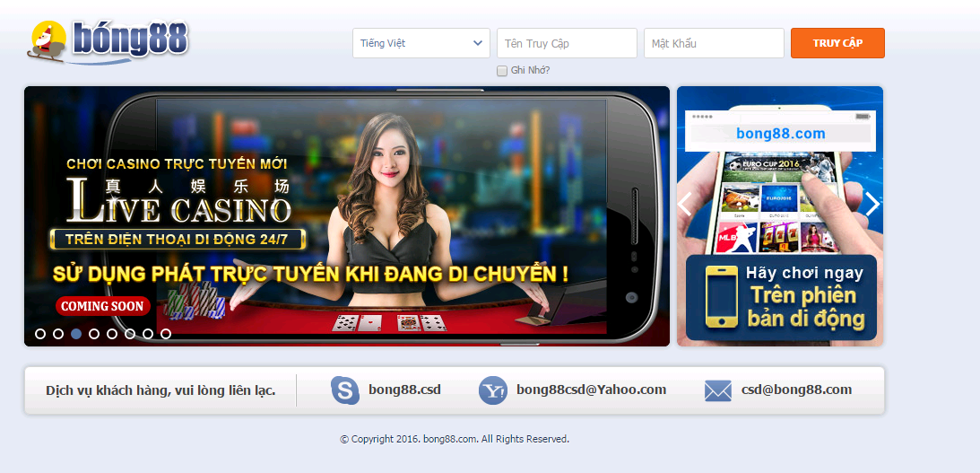The width and height of the screenshot is (980, 473).
Task: Select the seventh banner carousel dot
Action: [148, 334]
